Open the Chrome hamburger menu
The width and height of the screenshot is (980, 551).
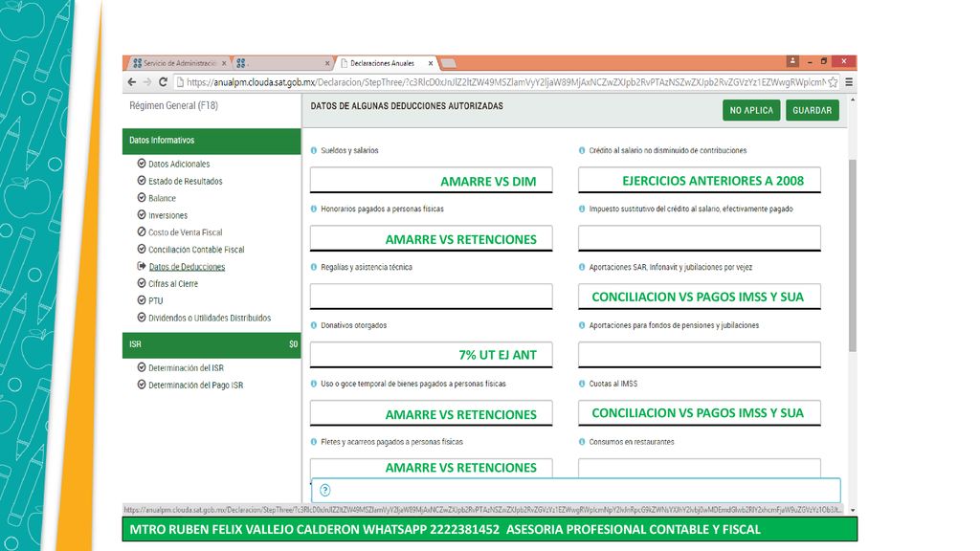click(849, 82)
